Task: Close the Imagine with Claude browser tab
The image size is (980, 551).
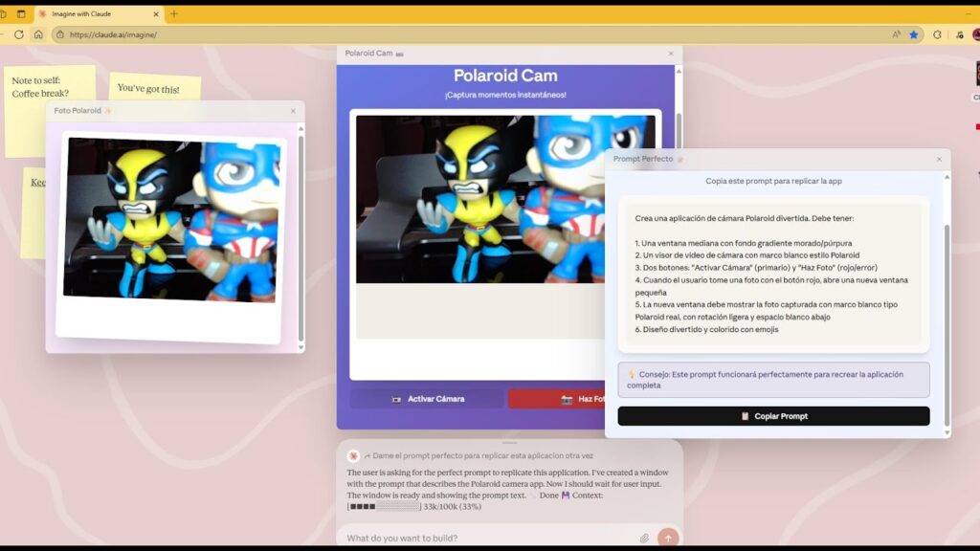Action: [156, 14]
